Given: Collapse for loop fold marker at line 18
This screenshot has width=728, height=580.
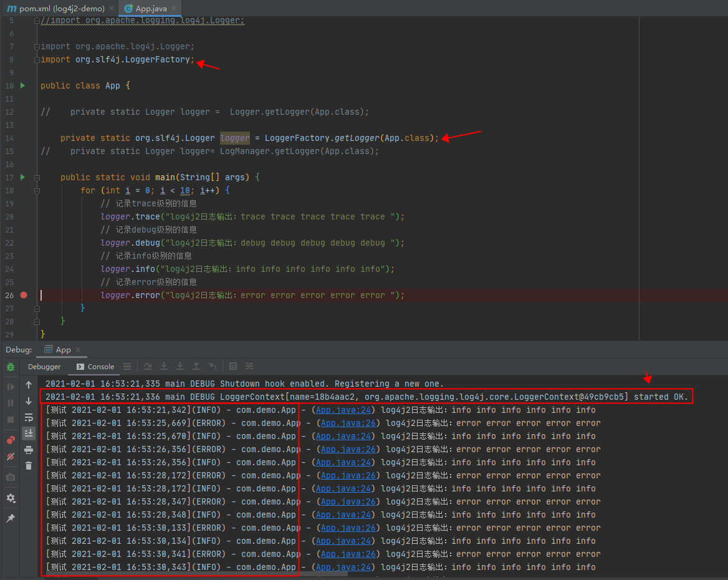Looking at the screenshot, I should (37, 190).
